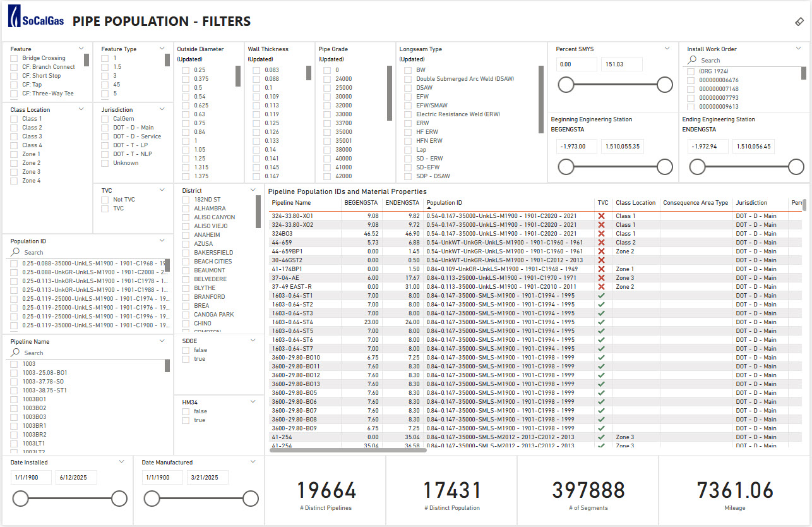Click the green check TVC icon for 1603-0.64-ST1
812x527 pixels.
[x=601, y=296]
